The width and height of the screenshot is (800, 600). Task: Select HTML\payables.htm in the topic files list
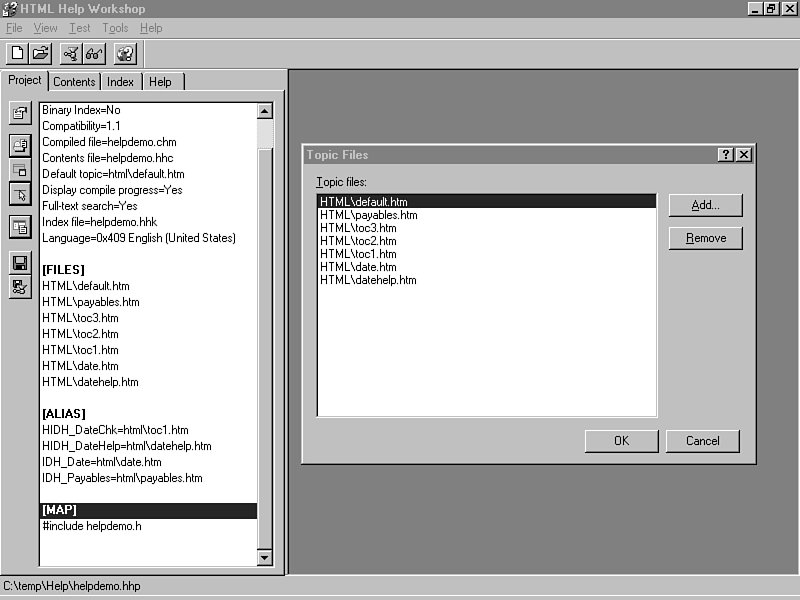point(369,215)
